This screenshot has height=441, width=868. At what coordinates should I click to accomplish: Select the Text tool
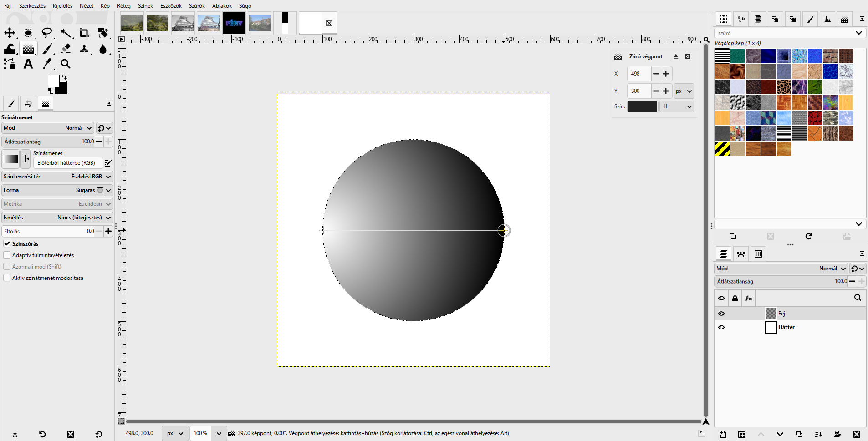tap(28, 64)
